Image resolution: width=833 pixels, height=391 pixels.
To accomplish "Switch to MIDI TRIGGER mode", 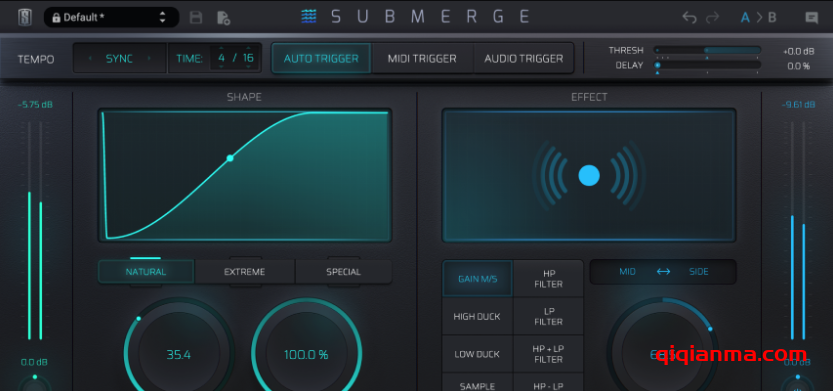I will [x=422, y=58].
